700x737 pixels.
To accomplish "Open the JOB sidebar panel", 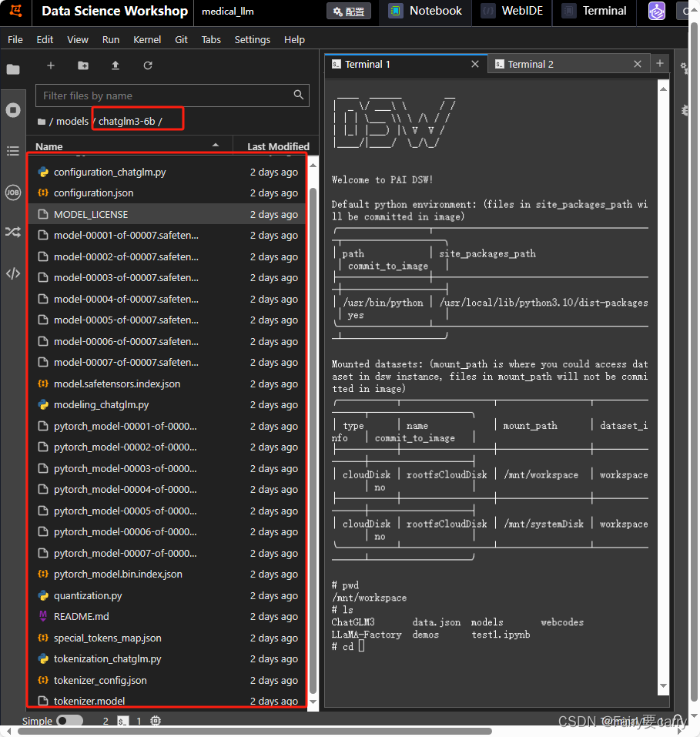I will pos(13,192).
